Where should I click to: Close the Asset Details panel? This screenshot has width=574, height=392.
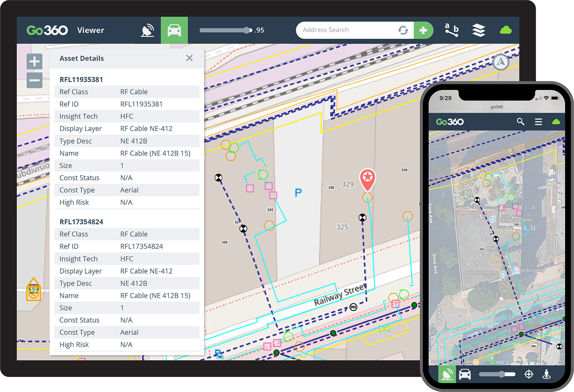coord(189,58)
